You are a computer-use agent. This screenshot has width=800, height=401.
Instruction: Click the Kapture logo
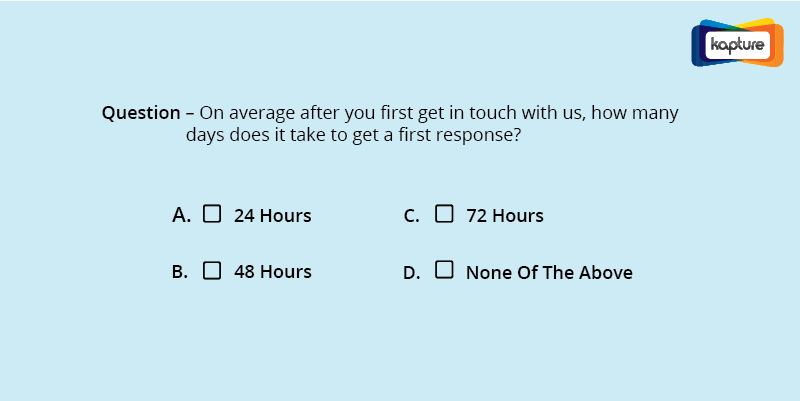click(737, 43)
